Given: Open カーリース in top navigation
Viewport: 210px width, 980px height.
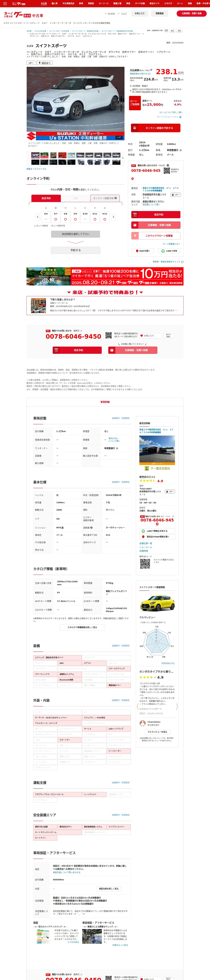Looking at the screenshot, I should tap(104, 3).
